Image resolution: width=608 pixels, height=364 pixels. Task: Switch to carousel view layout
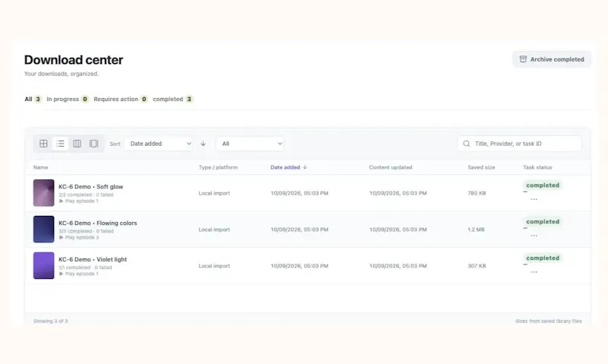click(x=93, y=144)
